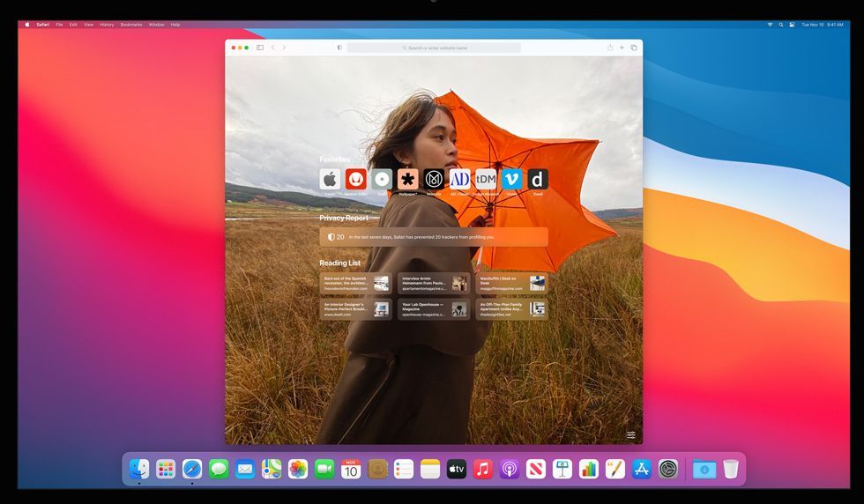Launch Notes from the Dock
Image resolution: width=864 pixels, height=504 pixels.
pos(430,470)
